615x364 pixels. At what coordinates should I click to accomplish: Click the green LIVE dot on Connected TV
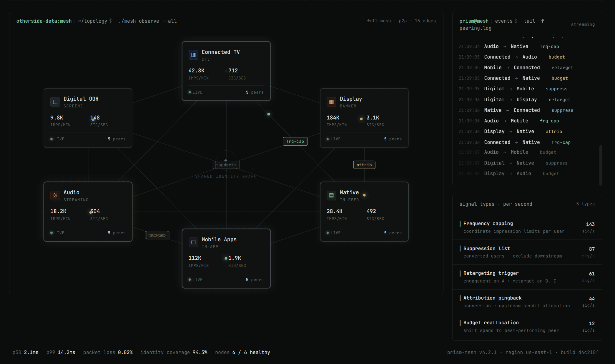coord(190,92)
